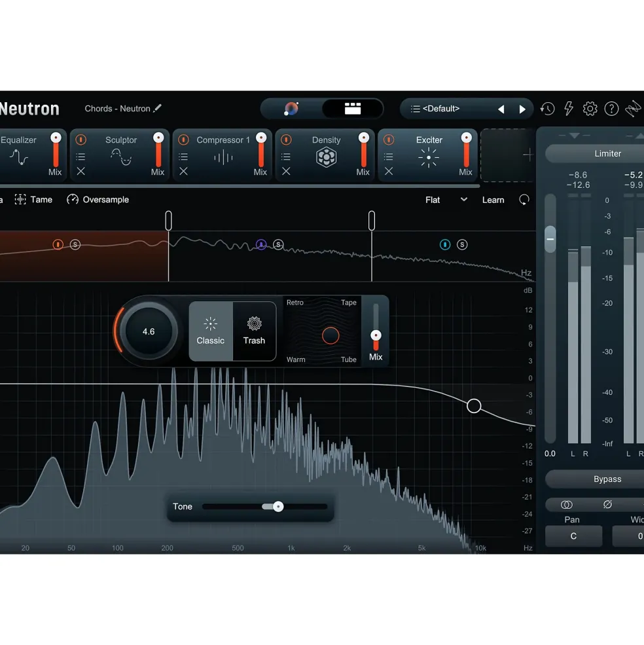
Task: Click the input gain fader handle
Action: 550,239
